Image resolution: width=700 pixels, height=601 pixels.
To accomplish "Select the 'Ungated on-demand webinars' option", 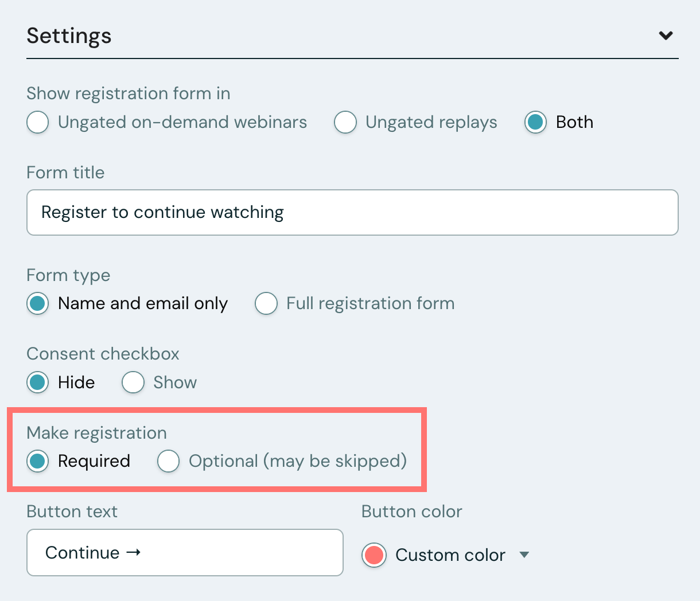I will [x=37, y=122].
